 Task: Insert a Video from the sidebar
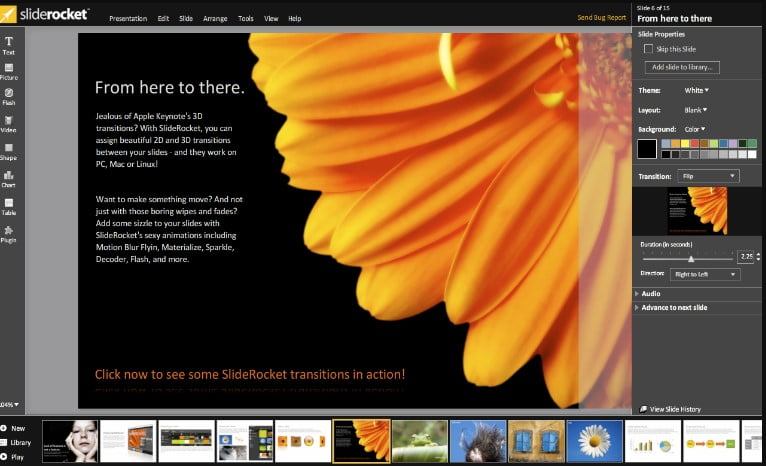coord(9,123)
